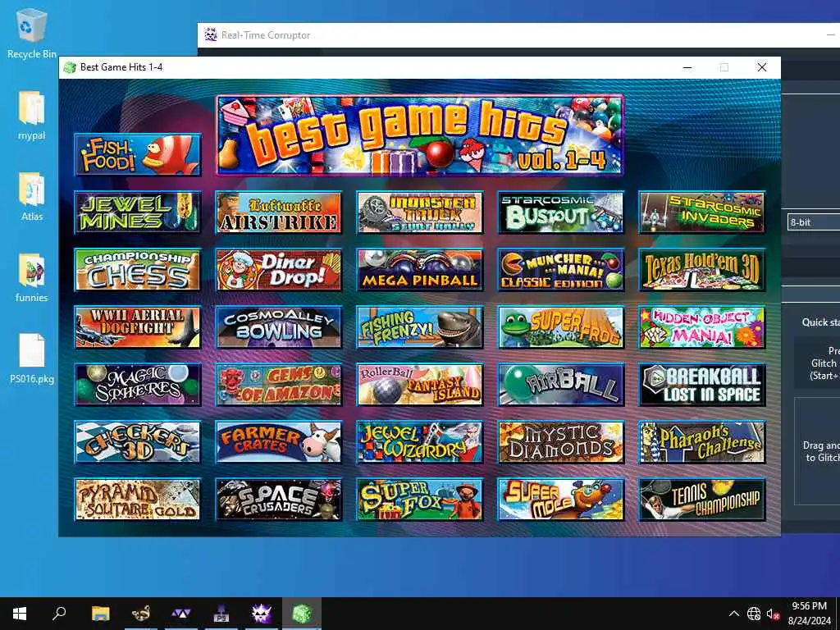Select the funnies folder icon
840x630 pixels.
(x=32, y=277)
